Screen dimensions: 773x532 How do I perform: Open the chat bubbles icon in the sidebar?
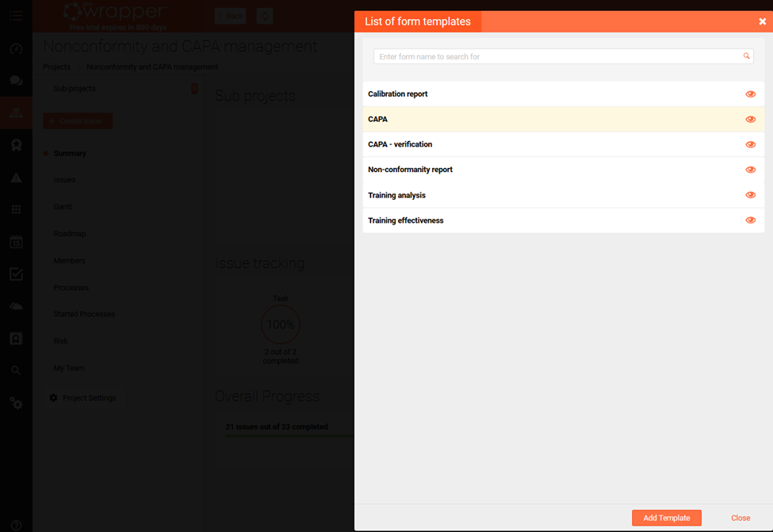pos(16,80)
